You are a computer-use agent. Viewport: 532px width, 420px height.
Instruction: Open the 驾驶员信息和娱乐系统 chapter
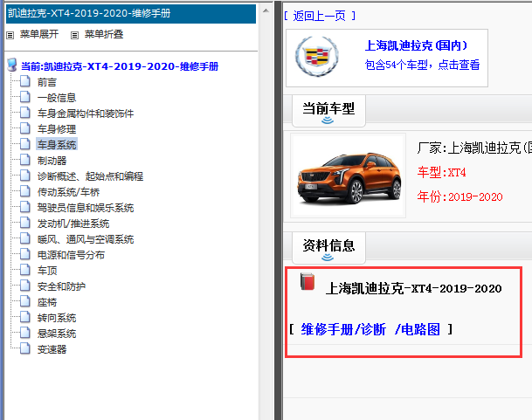click(x=86, y=208)
